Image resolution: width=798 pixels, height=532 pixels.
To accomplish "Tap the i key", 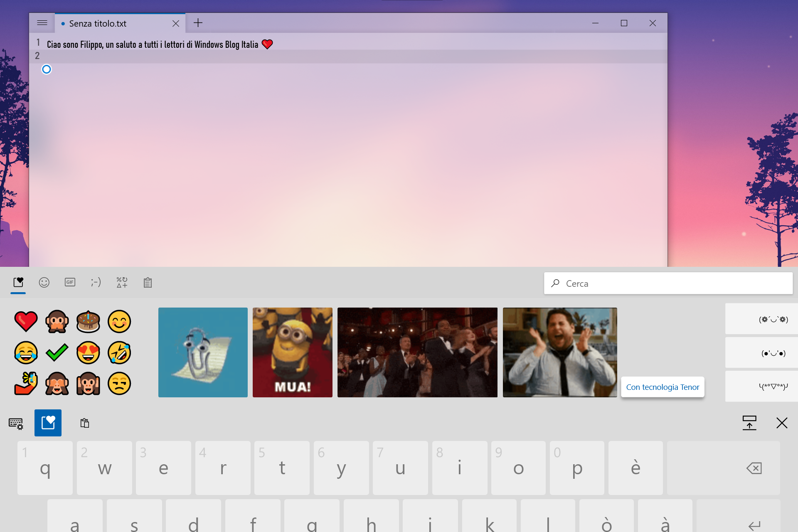I will click(460, 468).
